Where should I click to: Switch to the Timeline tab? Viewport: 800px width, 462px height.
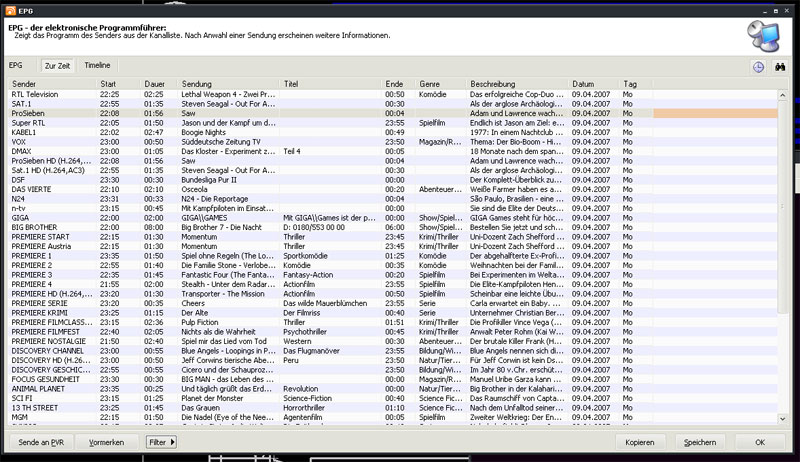click(97, 65)
